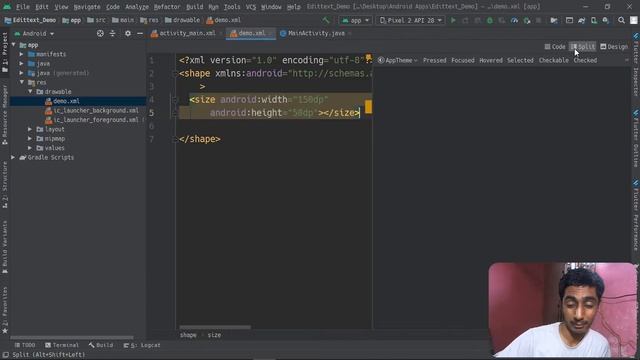Run the app with the green play icon
This screenshot has width=640, height=360.
click(x=453, y=20)
